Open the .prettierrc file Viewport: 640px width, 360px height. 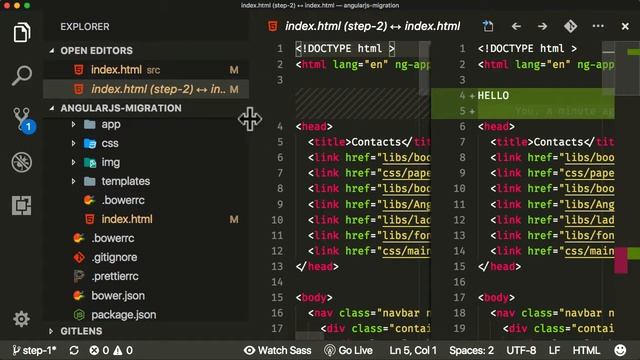(146, 276)
